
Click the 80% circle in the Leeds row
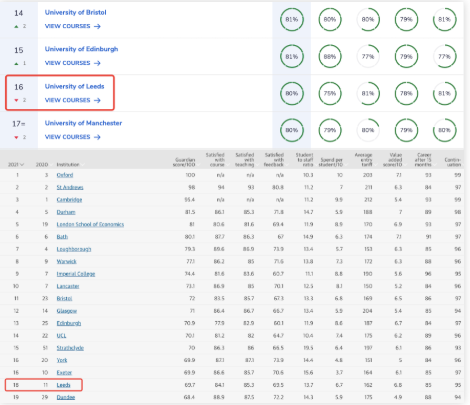click(x=292, y=93)
